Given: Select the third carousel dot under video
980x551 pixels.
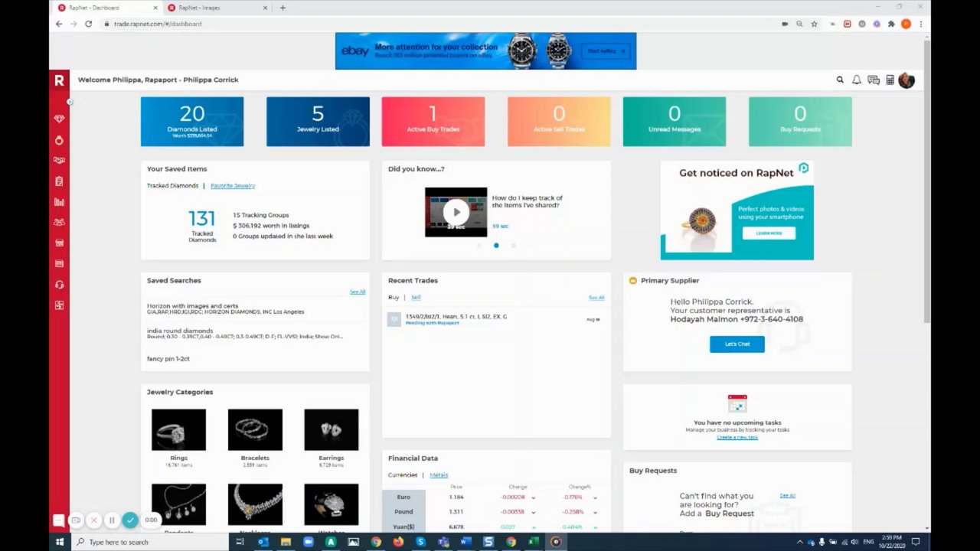Looking at the screenshot, I should [513, 246].
